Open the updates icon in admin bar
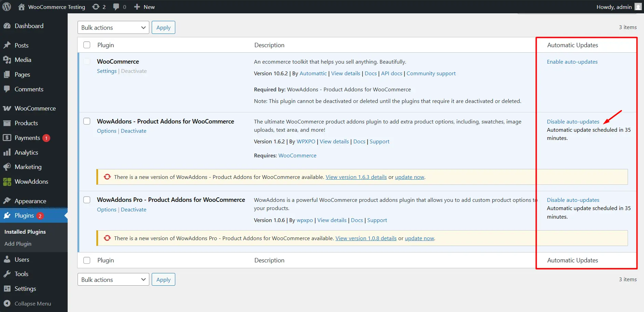 tap(96, 7)
